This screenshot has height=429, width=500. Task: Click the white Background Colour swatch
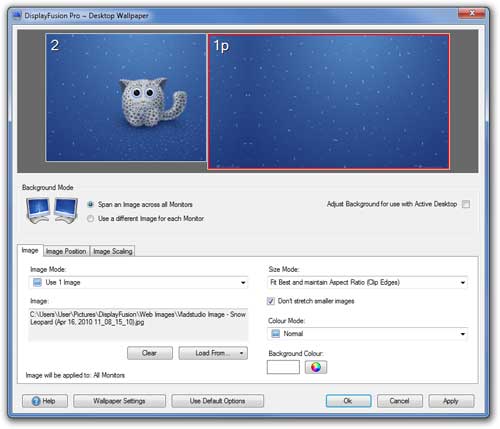click(x=283, y=367)
